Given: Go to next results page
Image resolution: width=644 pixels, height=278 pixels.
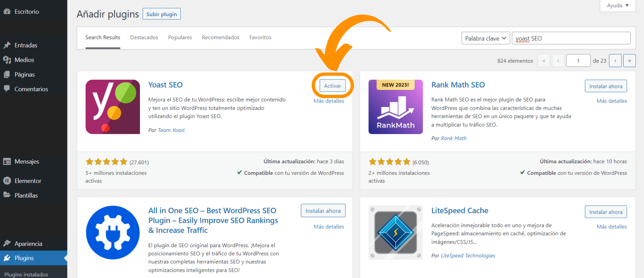Looking at the screenshot, I should (615, 61).
